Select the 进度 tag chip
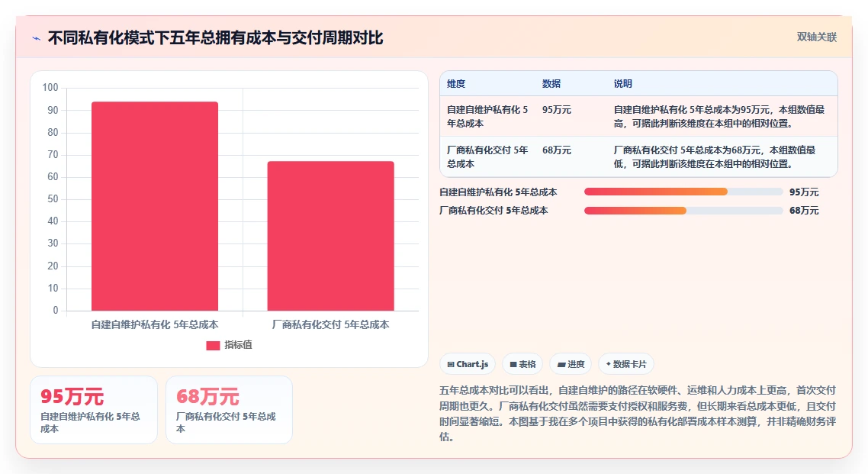The width and height of the screenshot is (868, 474). click(571, 364)
